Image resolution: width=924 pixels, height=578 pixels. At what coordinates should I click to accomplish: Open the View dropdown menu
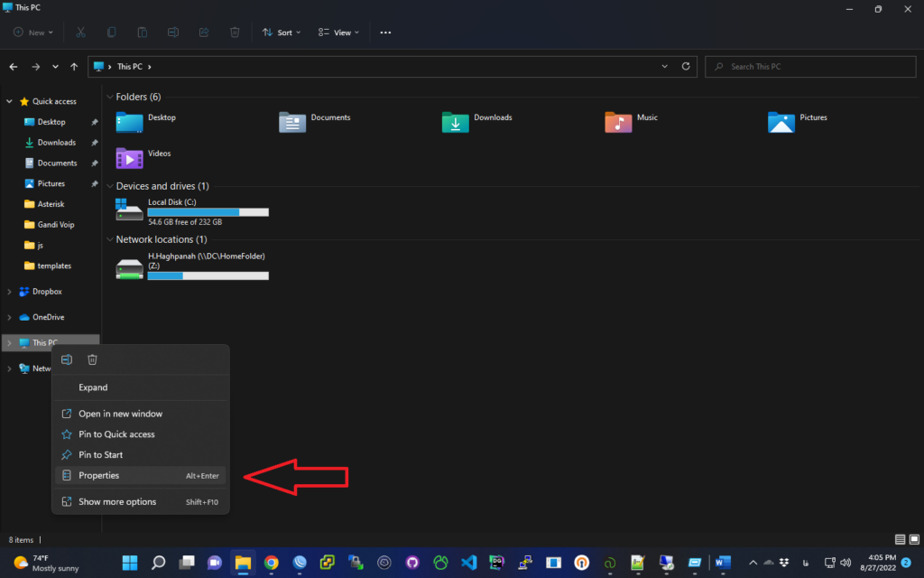coord(338,33)
